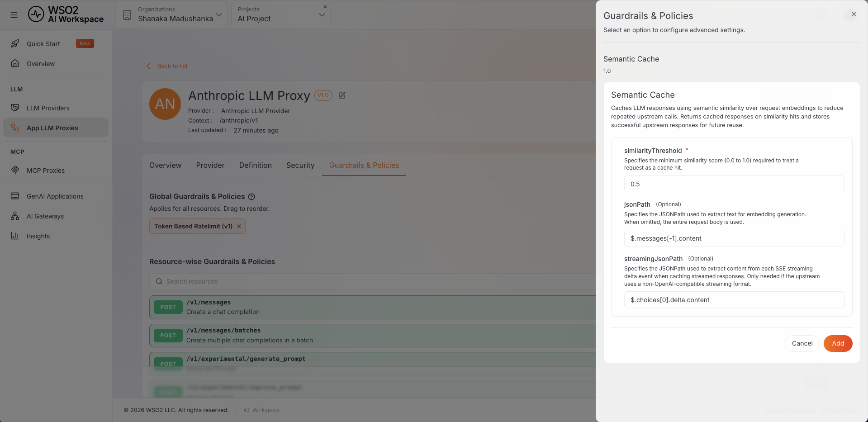This screenshot has width=868, height=422.
Task: Click the GenAI Applications icon
Action: pos(15,196)
